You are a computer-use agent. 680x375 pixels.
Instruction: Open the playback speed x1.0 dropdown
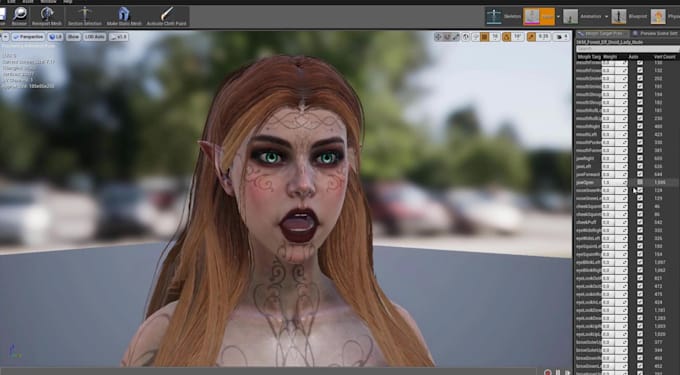pyautogui.click(x=118, y=37)
